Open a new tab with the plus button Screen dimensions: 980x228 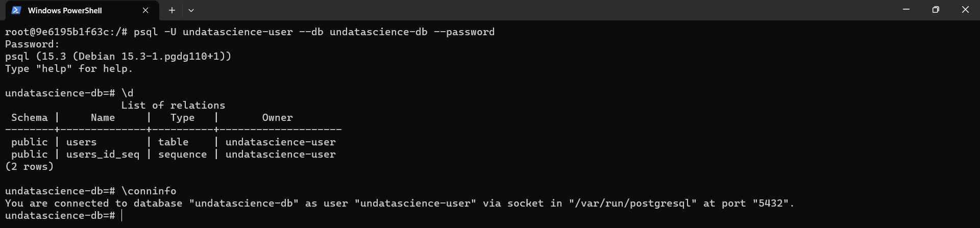pos(172,10)
